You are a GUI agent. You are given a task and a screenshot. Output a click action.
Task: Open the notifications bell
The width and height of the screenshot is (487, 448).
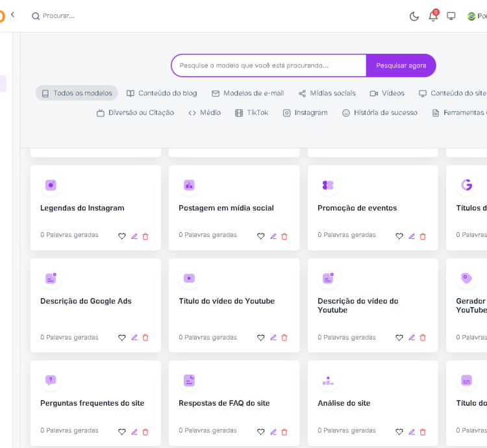pos(433,16)
